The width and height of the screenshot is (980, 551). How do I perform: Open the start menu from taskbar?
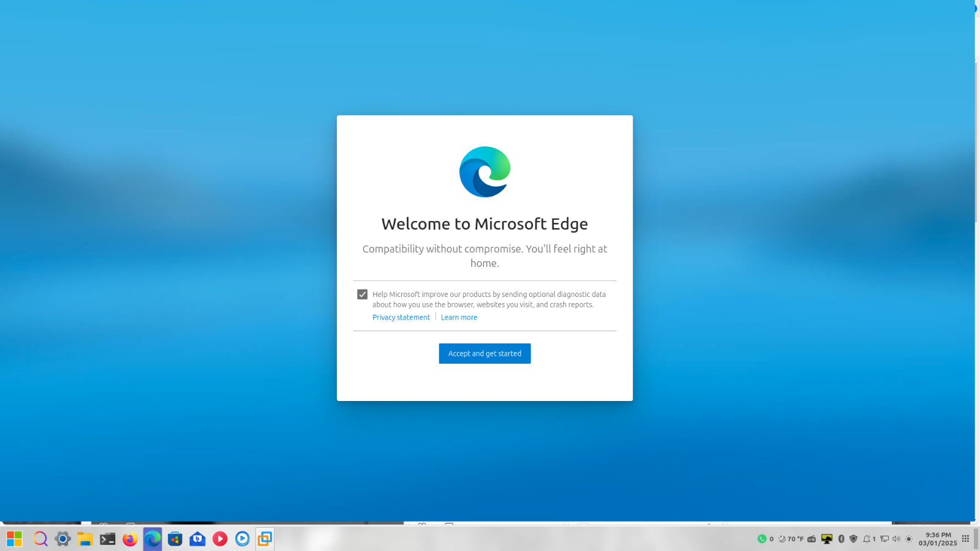click(14, 539)
